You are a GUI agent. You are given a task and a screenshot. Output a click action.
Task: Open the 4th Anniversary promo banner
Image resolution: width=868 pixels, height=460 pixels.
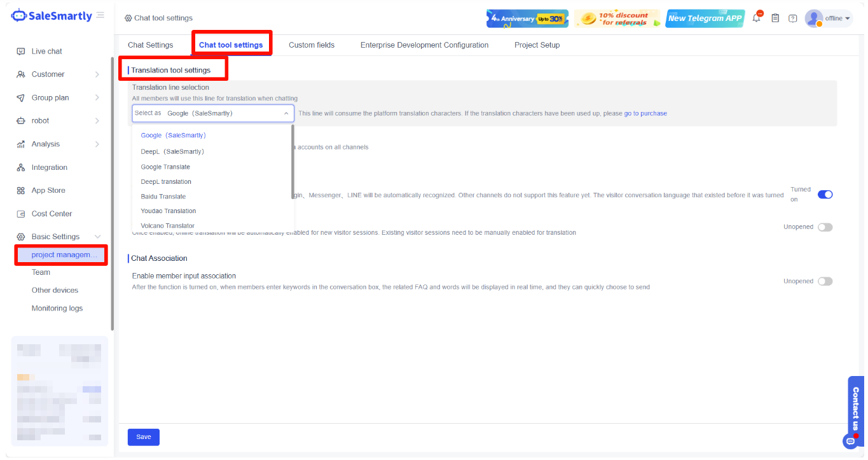[527, 18]
